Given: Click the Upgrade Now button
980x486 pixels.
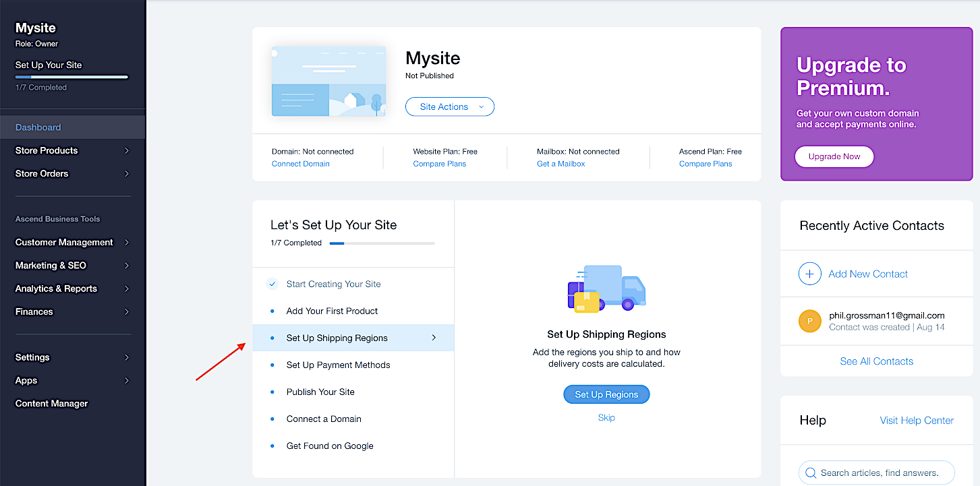Looking at the screenshot, I should coord(834,156).
